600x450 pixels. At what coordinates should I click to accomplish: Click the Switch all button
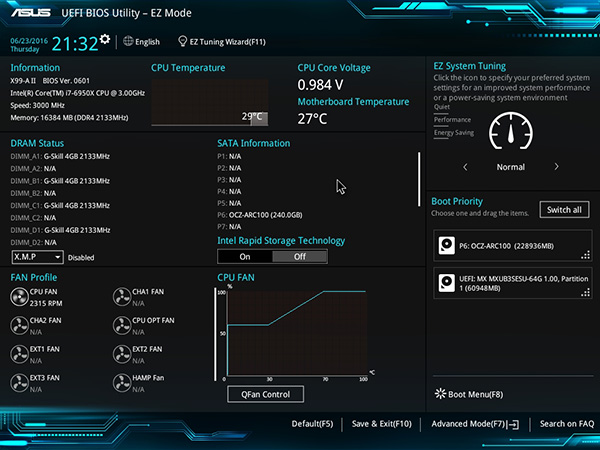tap(564, 210)
